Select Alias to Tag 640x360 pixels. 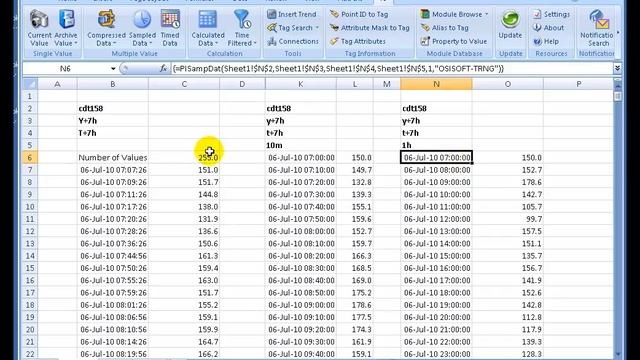click(444, 28)
